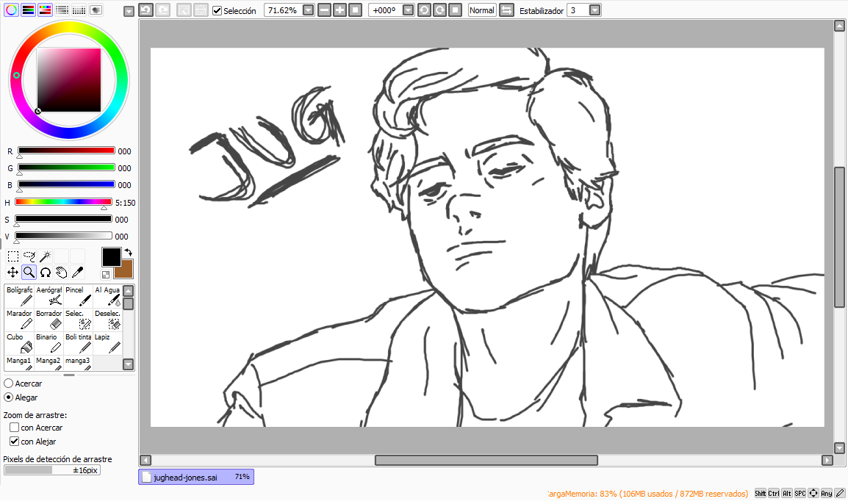The height and width of the screenshot is (504, 848).
Task: Choose the Marador marker tool
Action: coord(19,320)
